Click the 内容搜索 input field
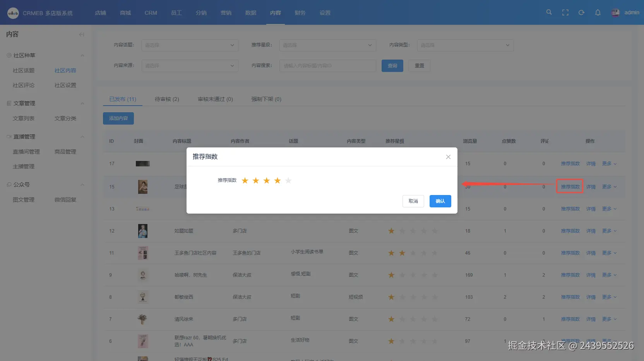Image resolution: width=644 pixels, height=361 pixels. coord(328,66)
